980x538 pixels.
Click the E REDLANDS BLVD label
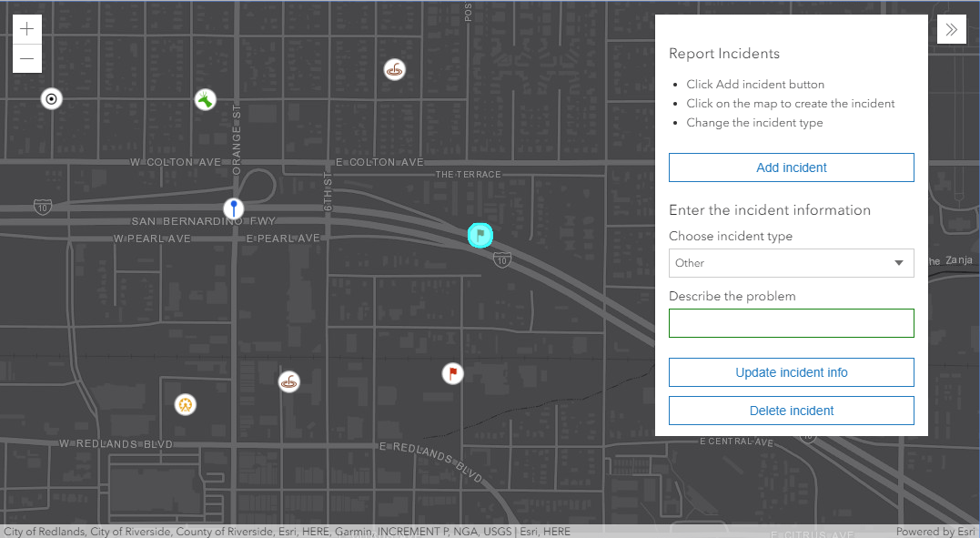click(431, 462)
